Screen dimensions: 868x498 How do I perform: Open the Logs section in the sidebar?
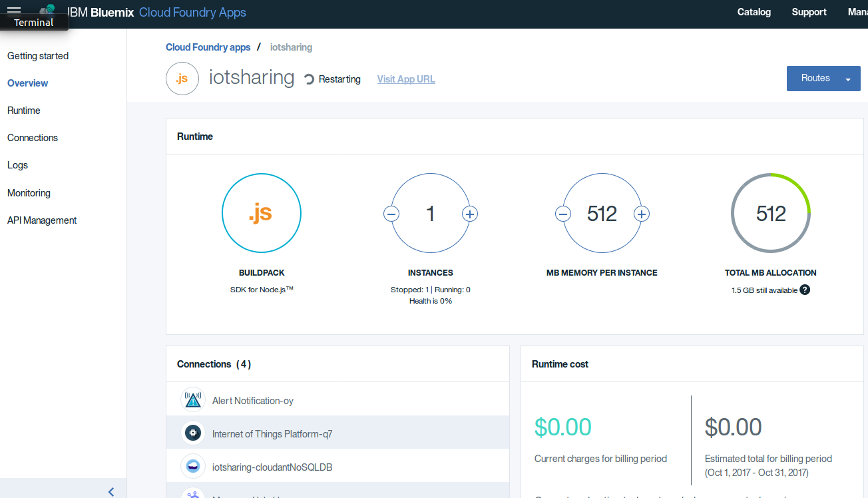tap(17, 164)
